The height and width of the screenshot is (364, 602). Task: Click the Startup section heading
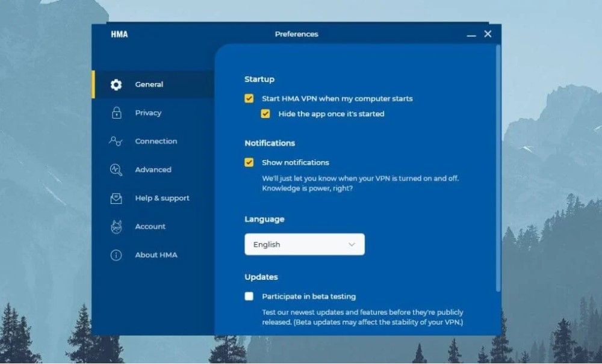pos(259,79)
